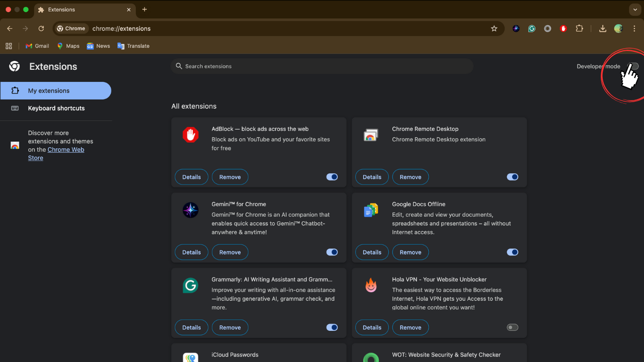This screenshot has height=362, width=644.
Task: Click the Hola VPN flame icon
Action: (x=371, y=285)
